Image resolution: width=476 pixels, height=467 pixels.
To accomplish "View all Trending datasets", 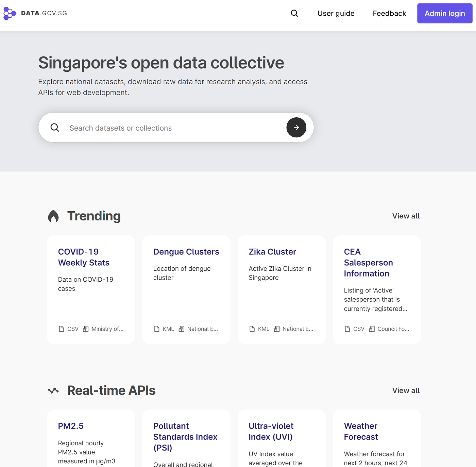I will click(406, 216).
